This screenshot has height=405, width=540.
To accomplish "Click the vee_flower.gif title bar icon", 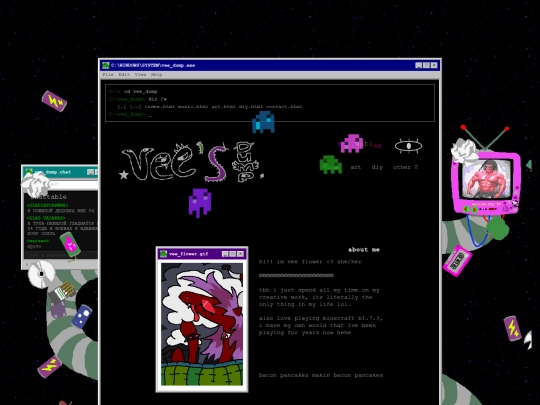I will tap(164, 254).
